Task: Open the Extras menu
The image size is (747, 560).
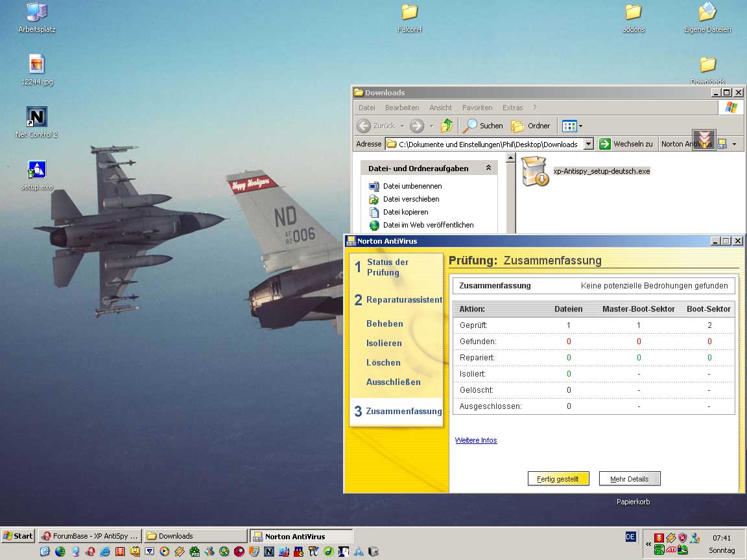Action: click(513, 108)
